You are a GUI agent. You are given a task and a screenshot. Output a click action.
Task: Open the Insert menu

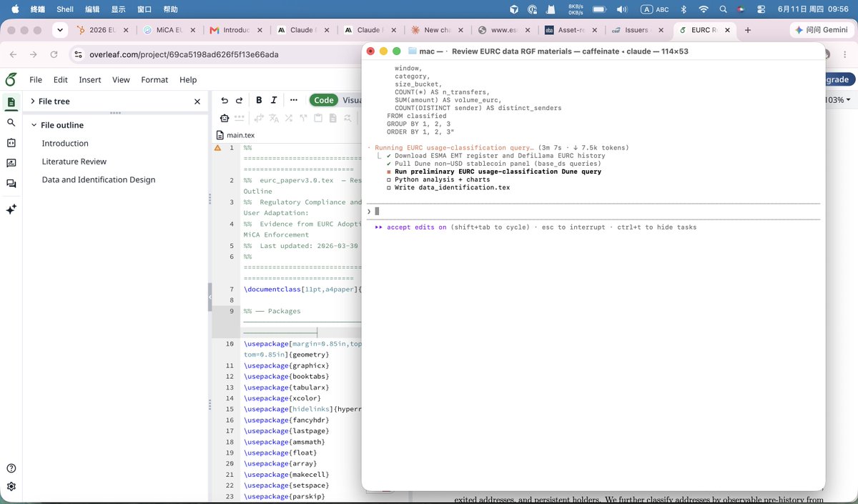click(90, 79)
